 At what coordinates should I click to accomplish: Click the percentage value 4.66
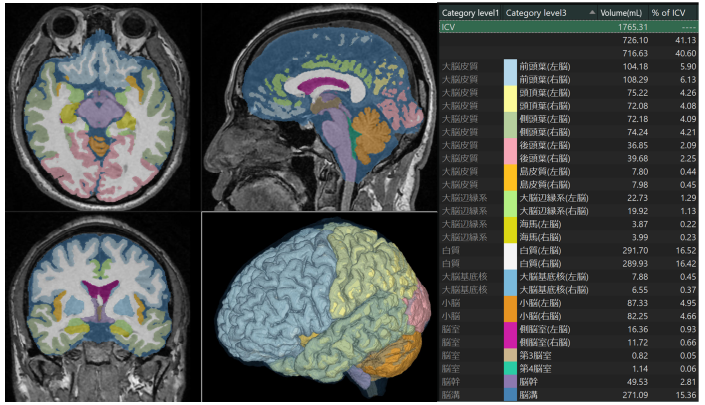(x=688, y=316)
